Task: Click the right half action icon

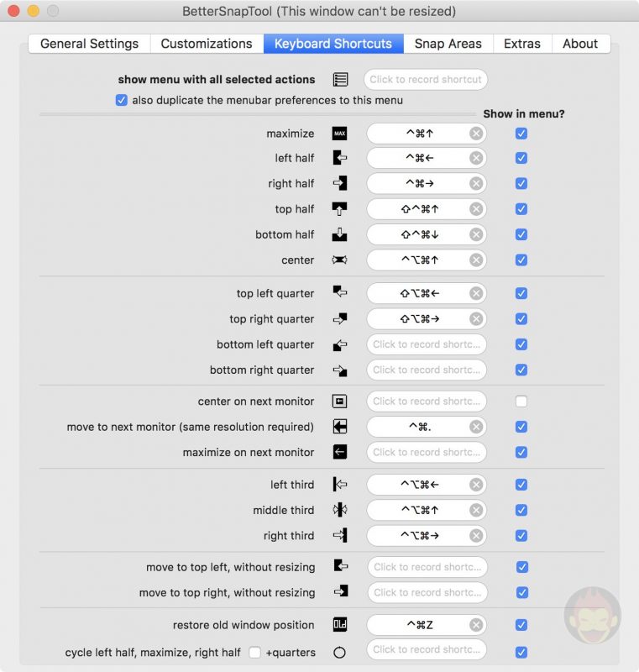Action: [339, 183]
